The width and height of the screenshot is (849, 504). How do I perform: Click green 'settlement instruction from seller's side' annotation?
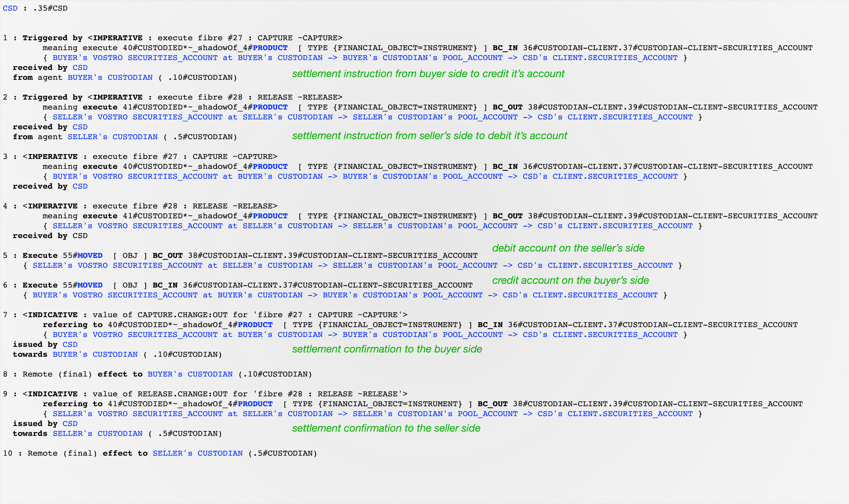click(430, 136)
